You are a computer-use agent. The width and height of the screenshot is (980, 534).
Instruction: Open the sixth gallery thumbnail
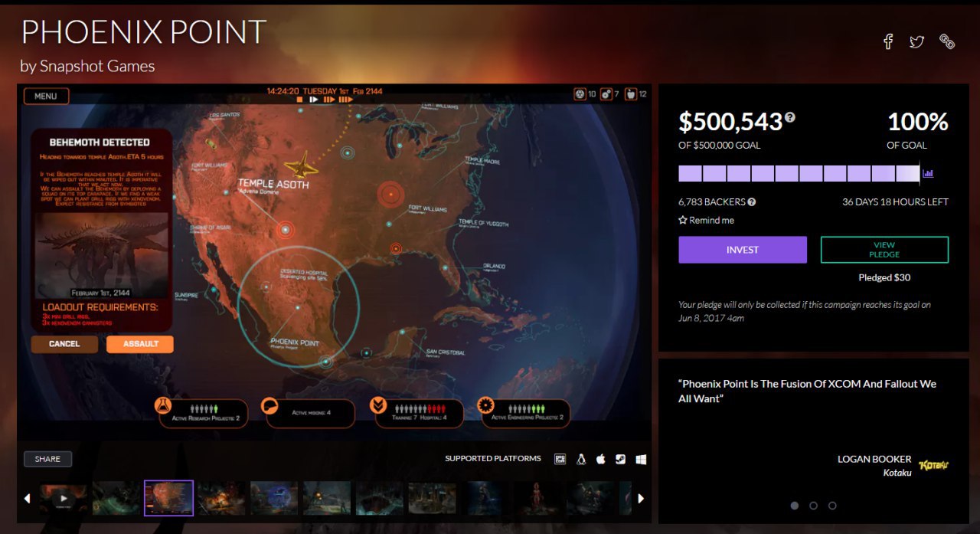[x=327, y=498]
